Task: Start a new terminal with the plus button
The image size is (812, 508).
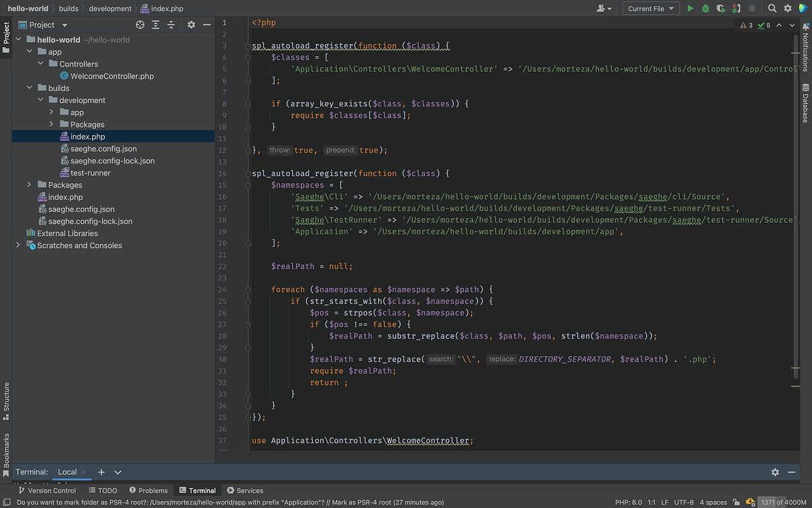Action: pos(101,472)
